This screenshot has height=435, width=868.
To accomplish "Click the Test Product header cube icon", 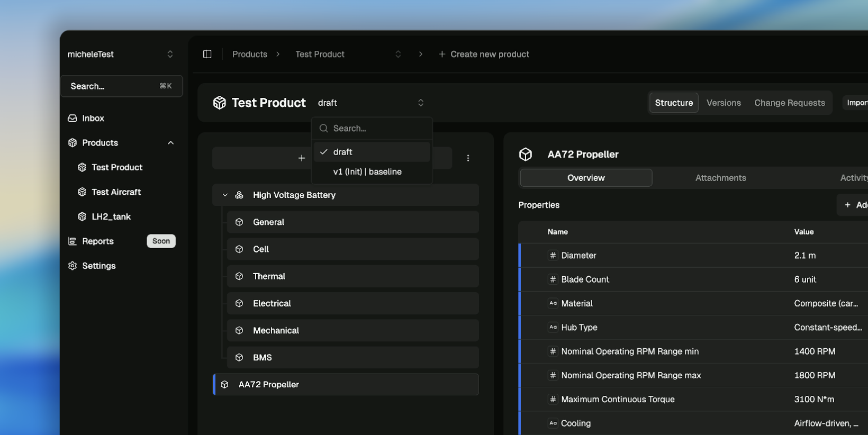I will pos(220,103).
